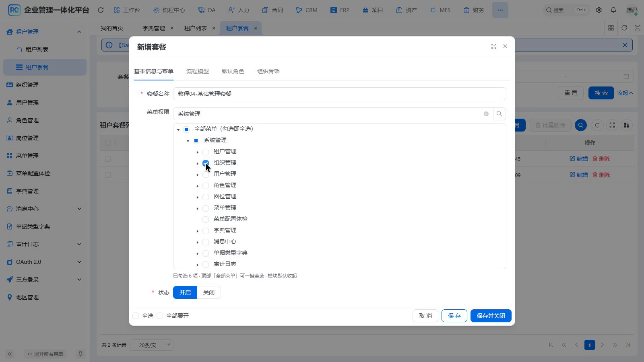Click the tab grid icon at top right
This screenshot has height=362, width=644.
[x=611, y=28]
